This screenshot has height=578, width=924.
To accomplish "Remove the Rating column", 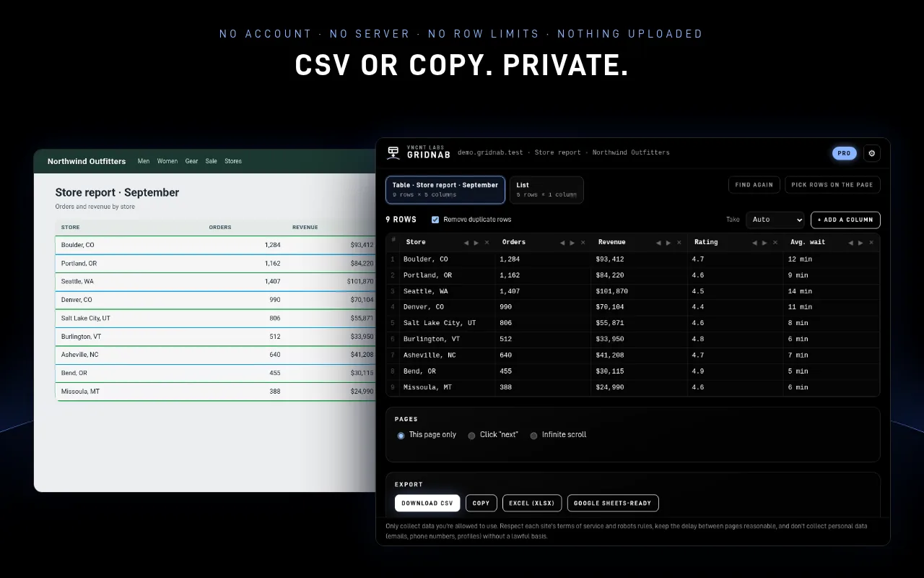I will [775, 243].
